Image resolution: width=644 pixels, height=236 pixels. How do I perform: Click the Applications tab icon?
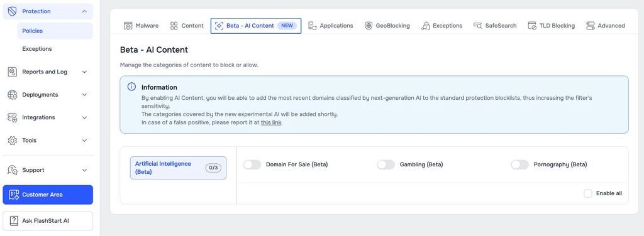click(x=313, y=26)
